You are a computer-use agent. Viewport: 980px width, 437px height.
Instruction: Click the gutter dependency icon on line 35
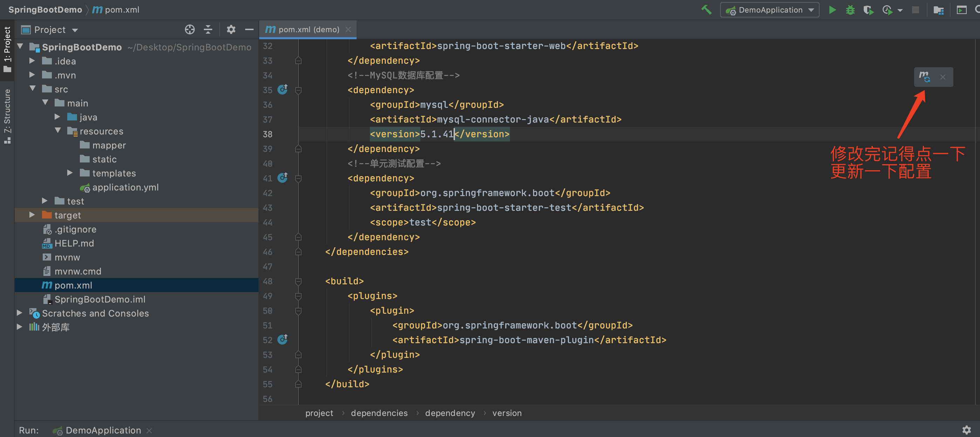pos(282,90)
